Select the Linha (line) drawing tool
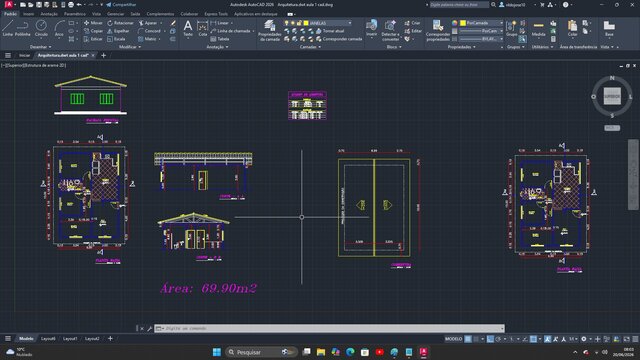The height and width of the screenshot is (360, 640). [x=8, y=28]
